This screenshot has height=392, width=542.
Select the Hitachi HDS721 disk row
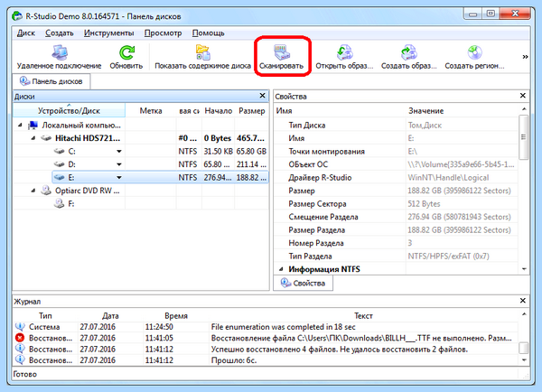point(141,138)
